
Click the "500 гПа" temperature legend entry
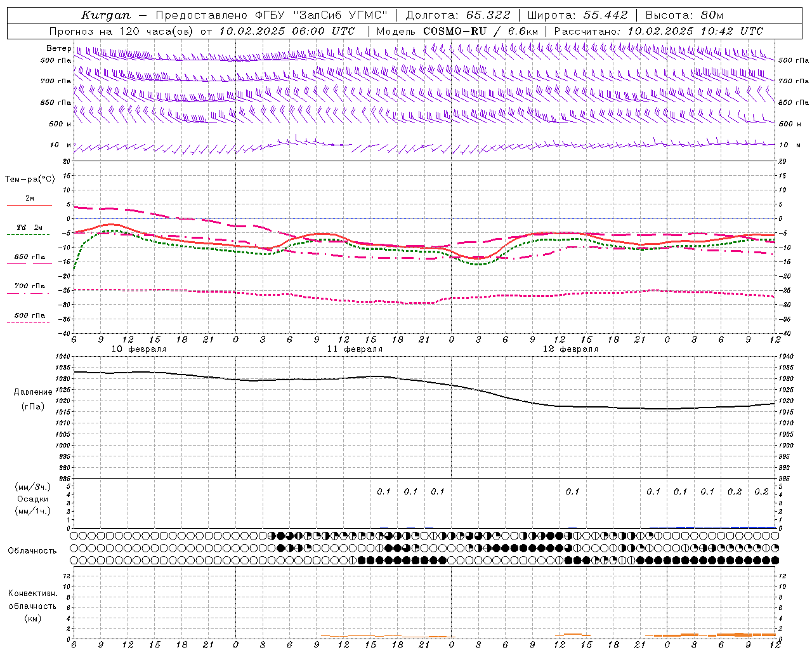(29, 315)
